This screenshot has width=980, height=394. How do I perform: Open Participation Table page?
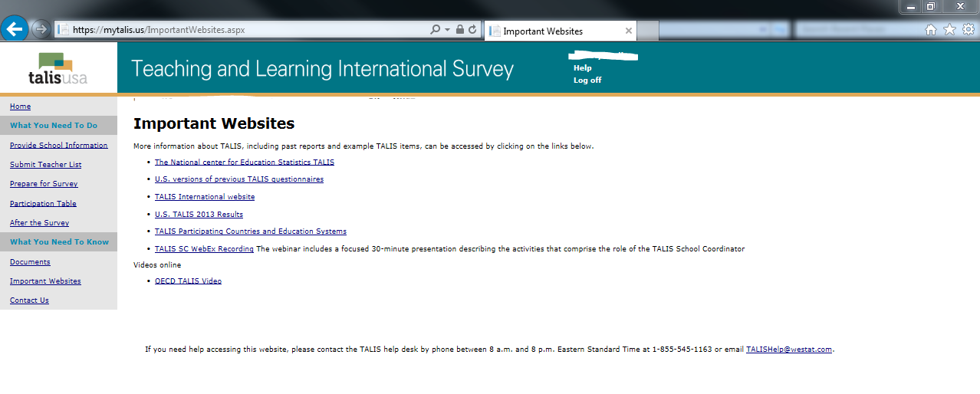[43, 204]
